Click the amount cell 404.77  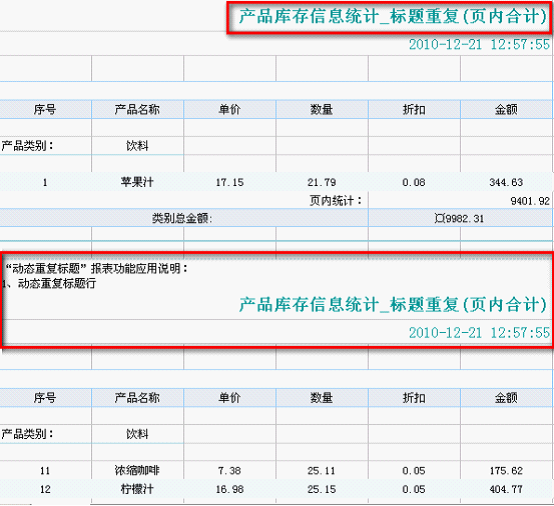point(506,489)
